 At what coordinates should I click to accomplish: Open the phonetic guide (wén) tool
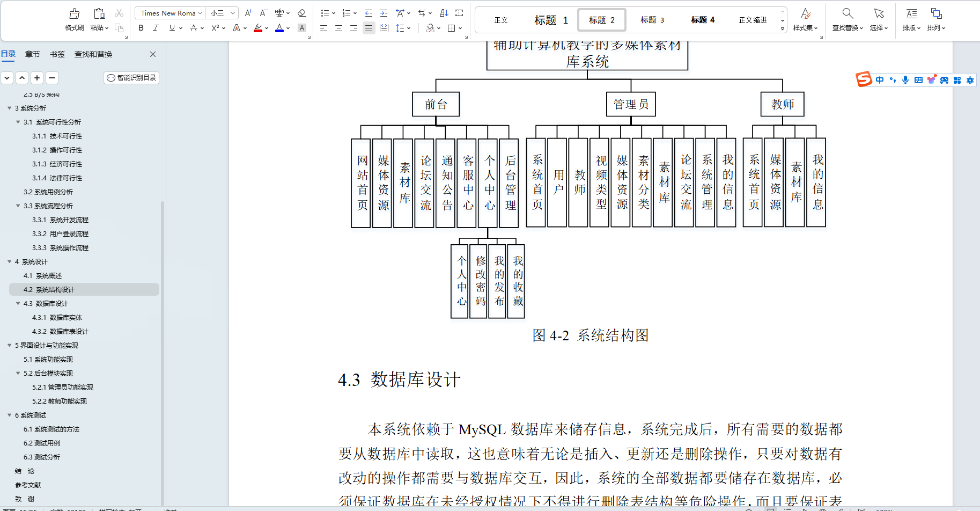click(279, 13)
